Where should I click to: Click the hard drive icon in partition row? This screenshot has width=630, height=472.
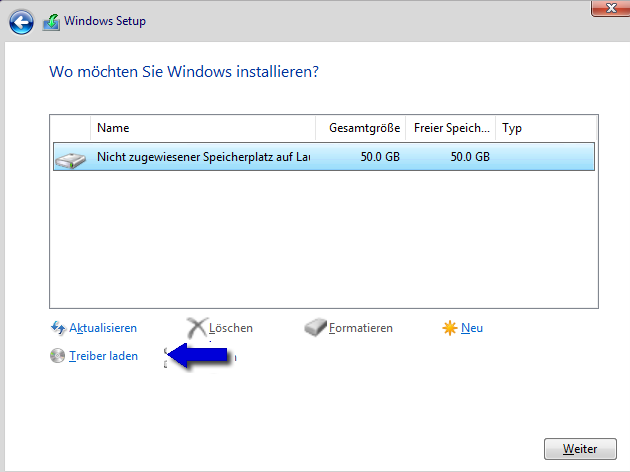71,160
